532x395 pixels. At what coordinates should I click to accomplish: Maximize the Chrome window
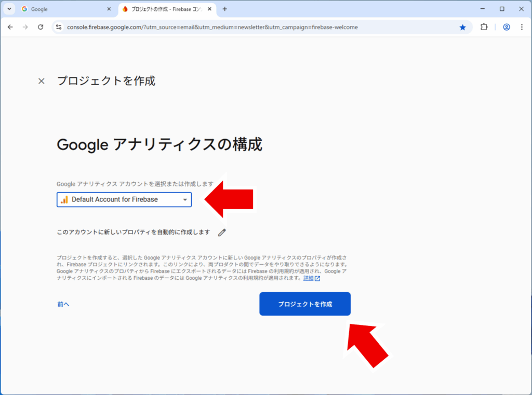[502, 9]
